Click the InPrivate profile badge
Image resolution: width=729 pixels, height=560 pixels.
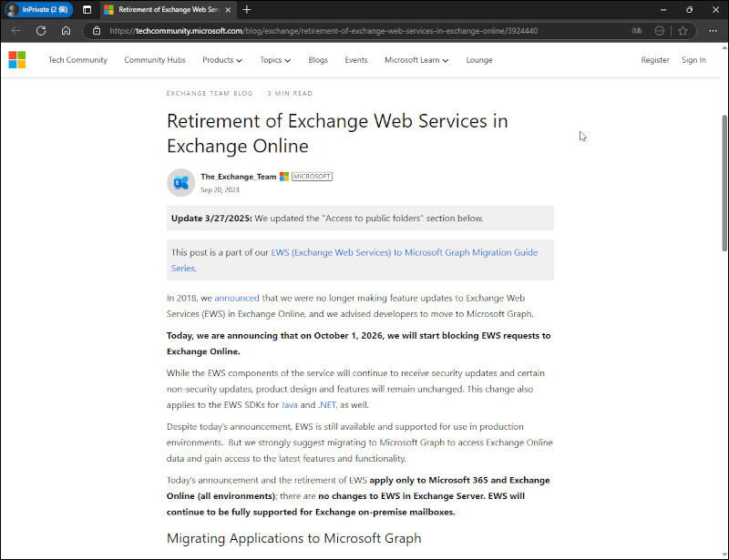[x=39, y=9]
